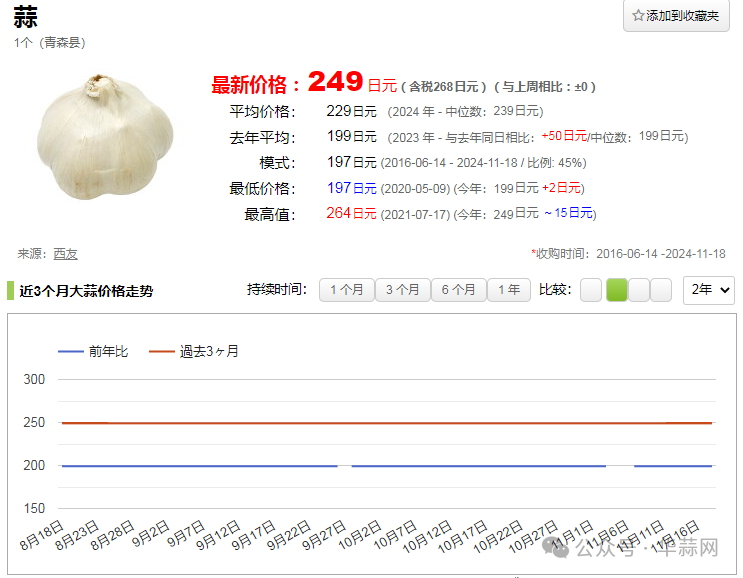The width and height of the screenshot is (743, 578).
Task: Click the star 添加到收藏夹 favorites button
Action: pyautogui.click(x=676, y=16)
